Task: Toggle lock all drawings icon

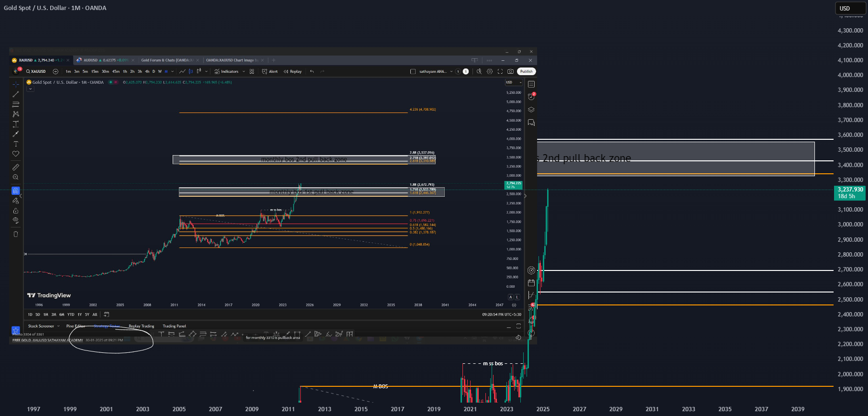Action: [16, 211]
